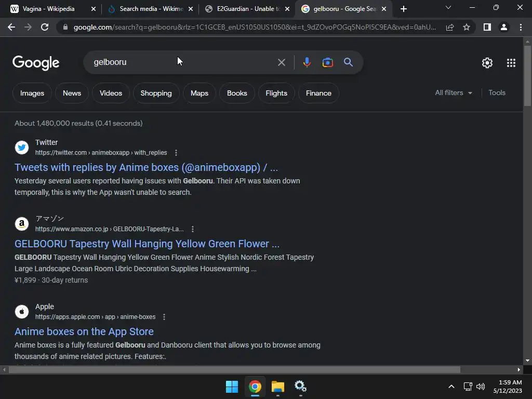The height and width of the screenshot is (399, 532).
Task: Click the horizontal scrollbar thumb
Action: (x=234, y=369)
